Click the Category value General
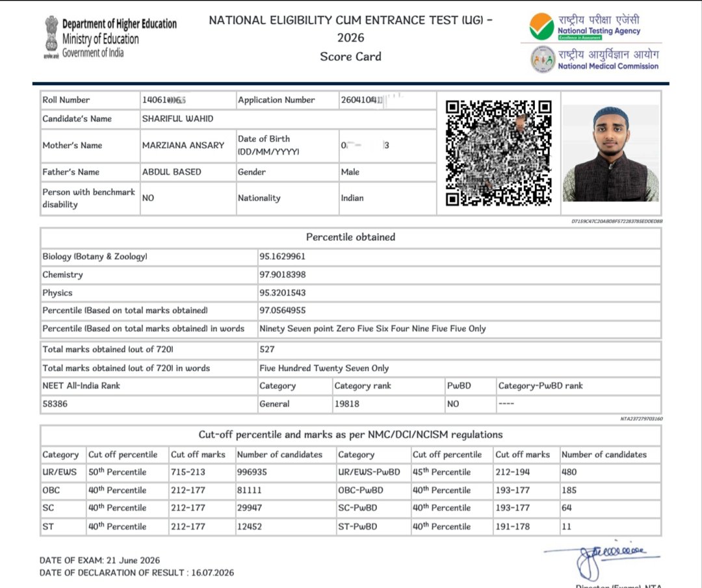 (274, 403)
